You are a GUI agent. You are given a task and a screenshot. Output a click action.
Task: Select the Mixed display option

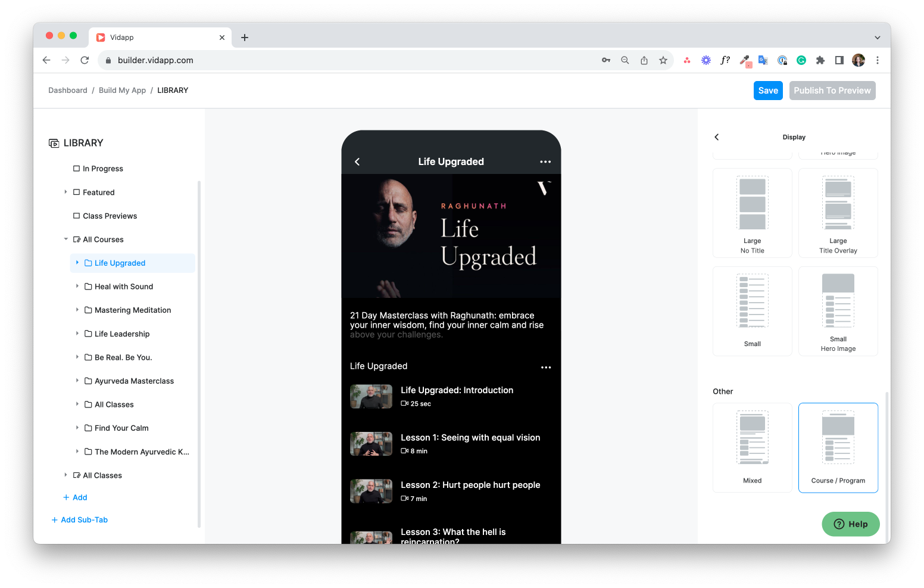[752, 447]
